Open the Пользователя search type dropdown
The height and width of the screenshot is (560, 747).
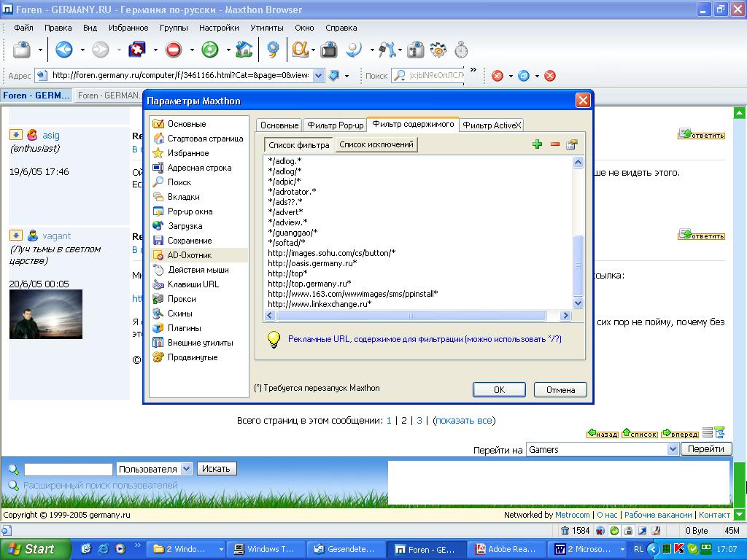pyautogui.click(x=187, y=469)
